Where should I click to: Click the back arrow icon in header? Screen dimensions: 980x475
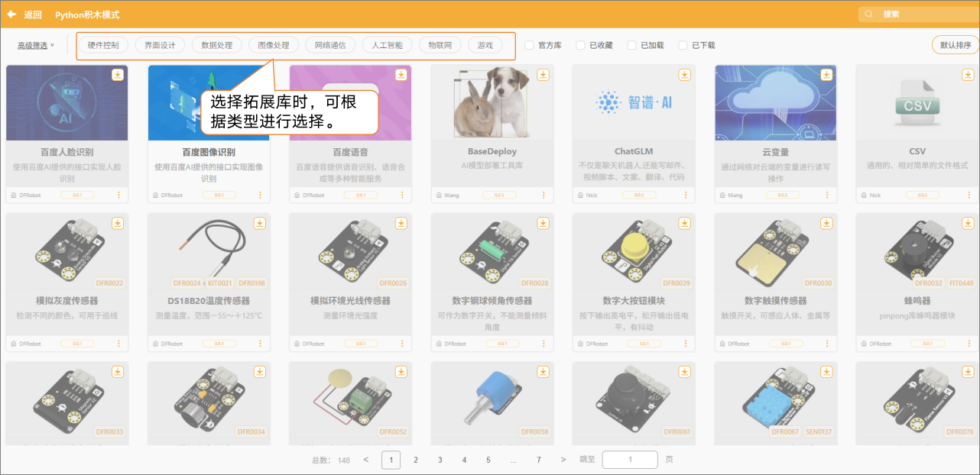click(x=11, y=15)
